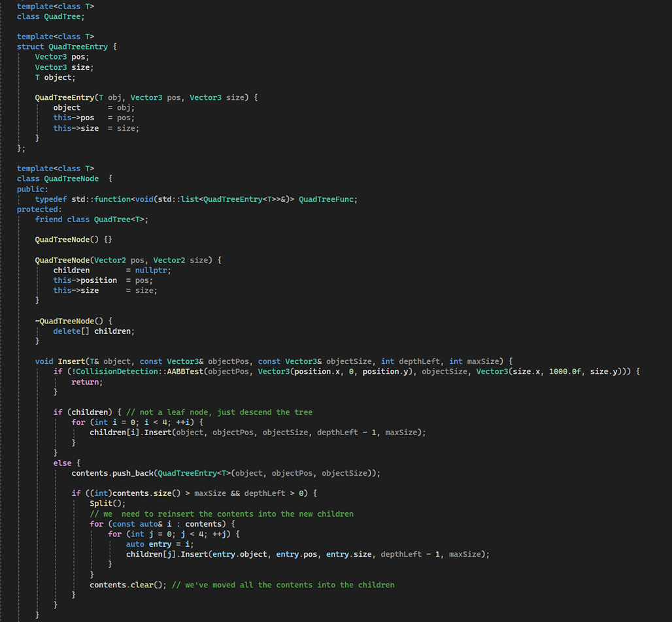Click the 'delete[] children;' statement
672x622 pixels.
pyautogui.click(x=93, y=331)
